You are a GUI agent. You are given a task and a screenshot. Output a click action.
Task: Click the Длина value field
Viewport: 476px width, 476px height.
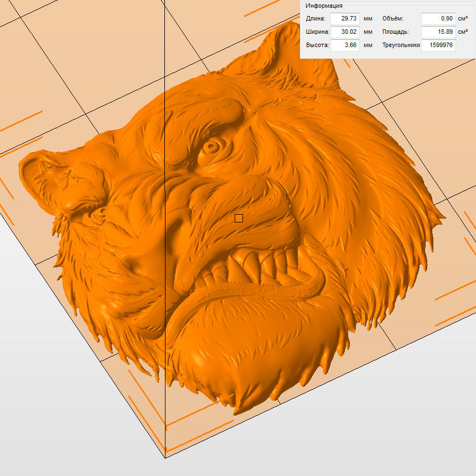(345, 19)
